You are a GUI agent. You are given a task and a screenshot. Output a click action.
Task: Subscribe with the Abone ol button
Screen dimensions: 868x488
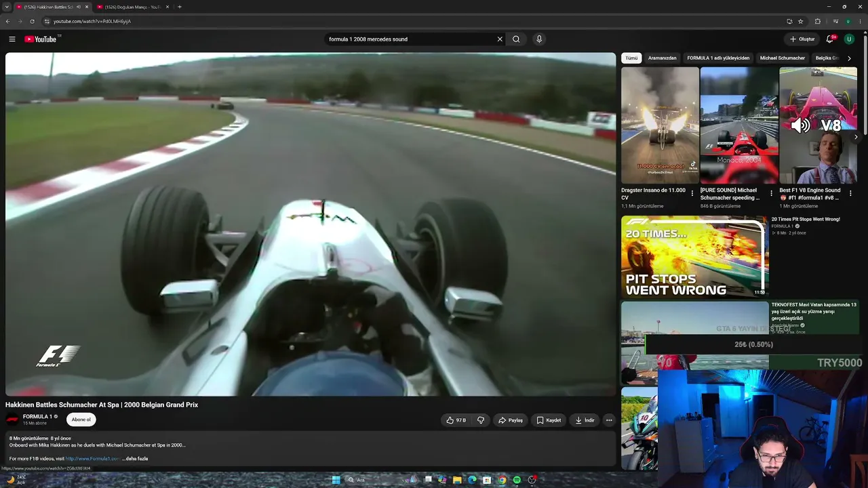[81, 420]
